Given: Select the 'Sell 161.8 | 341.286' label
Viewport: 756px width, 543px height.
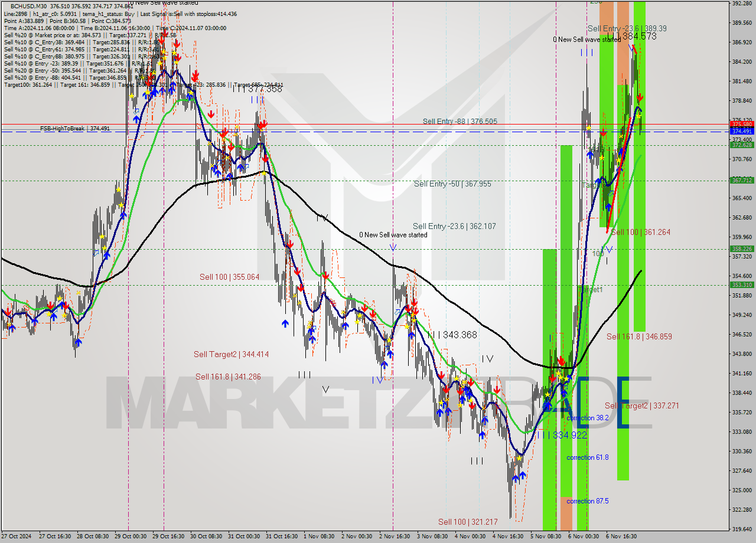Looking at the screenshot, I should (228, 377).
